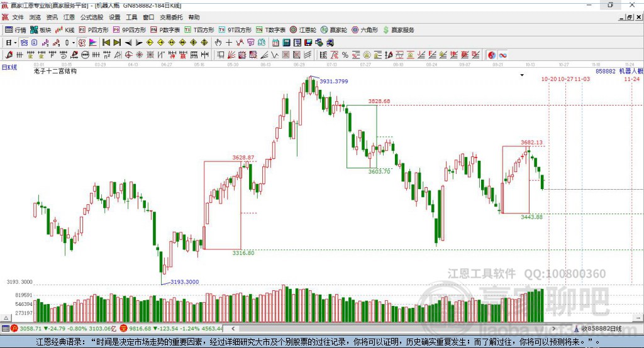This screenshot has width=644, height=348.
Task: Open the 窗口 menu
Action: click(x=148, y=17)
